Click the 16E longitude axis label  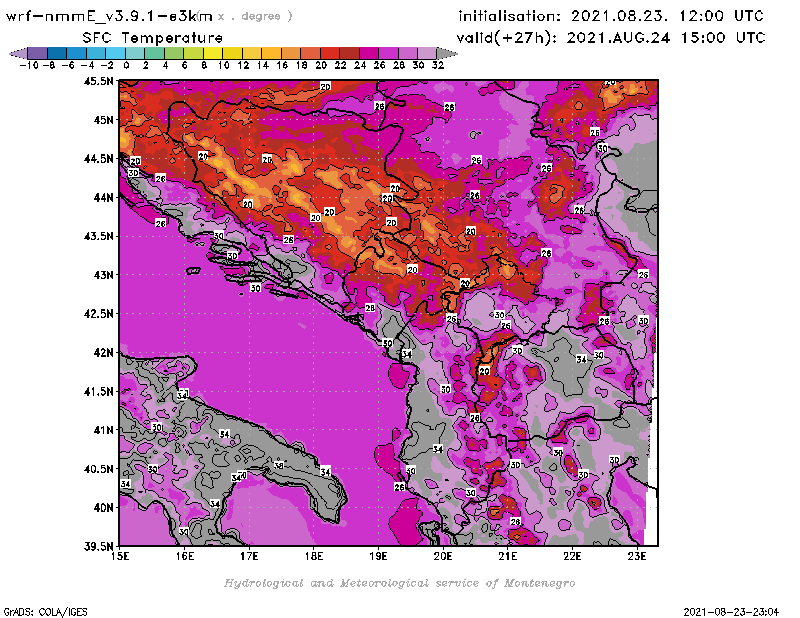pos(185,556)
